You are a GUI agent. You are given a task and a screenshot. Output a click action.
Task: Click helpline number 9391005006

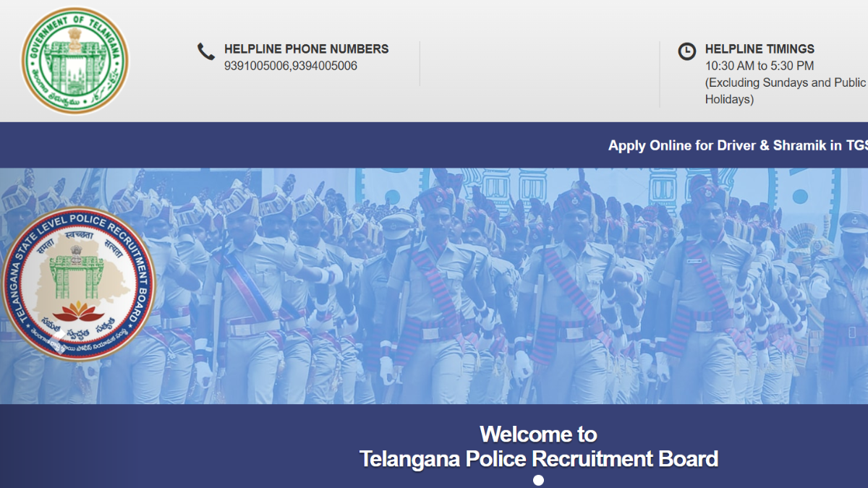tap(256, 66)
